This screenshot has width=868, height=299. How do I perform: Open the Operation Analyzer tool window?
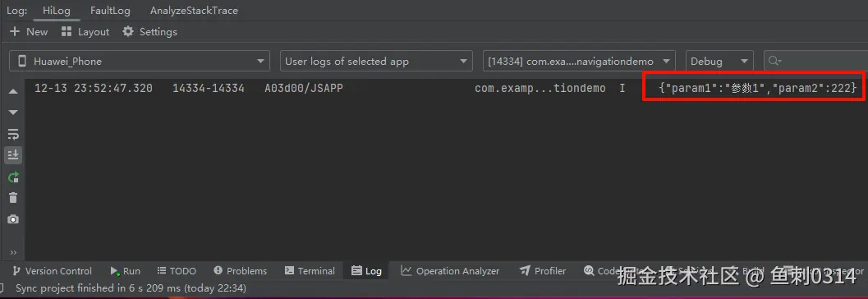[450, 271]
